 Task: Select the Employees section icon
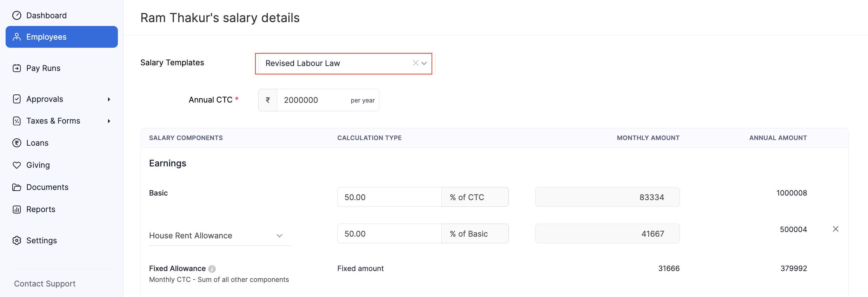(17, 37)
